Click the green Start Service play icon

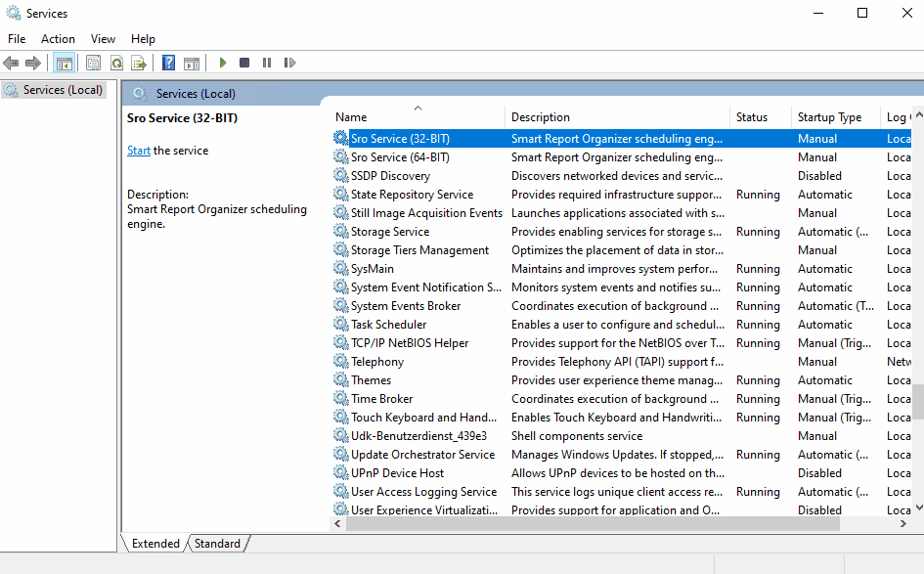(223, 63)
